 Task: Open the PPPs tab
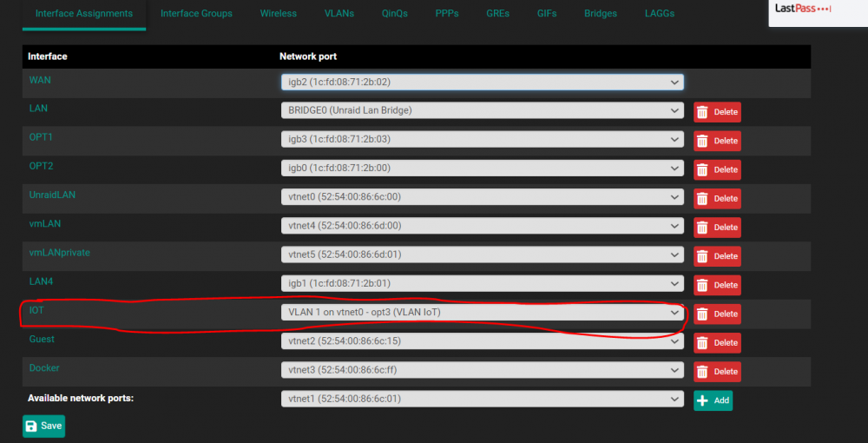pos(447,13)
